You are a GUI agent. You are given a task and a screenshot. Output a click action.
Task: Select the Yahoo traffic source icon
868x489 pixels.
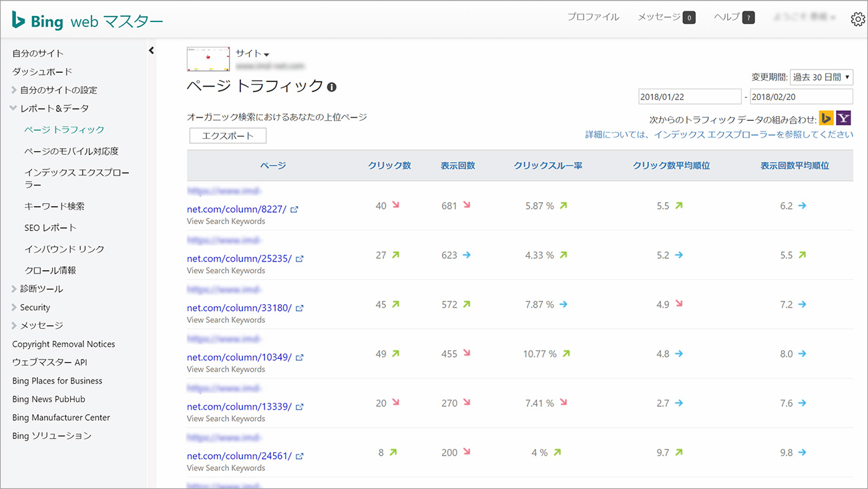click(x=844, y=119)
